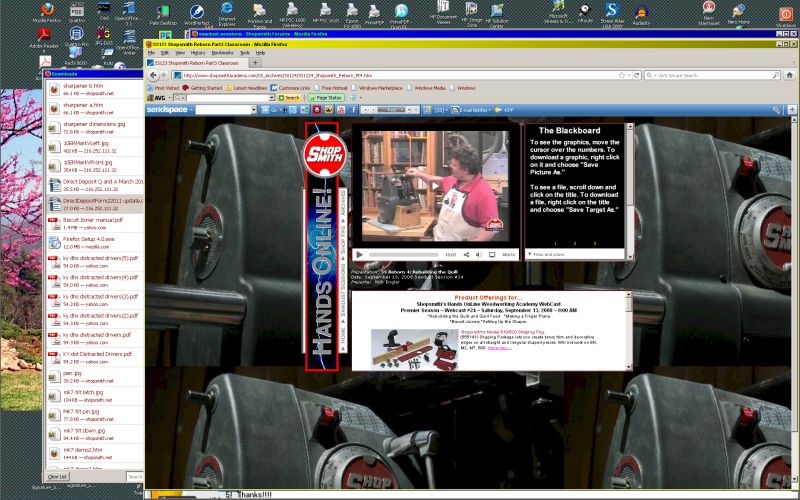Click the video progress bar
Image resolution: width=800 pixels, height=500 pixels.
click(404, 254)
